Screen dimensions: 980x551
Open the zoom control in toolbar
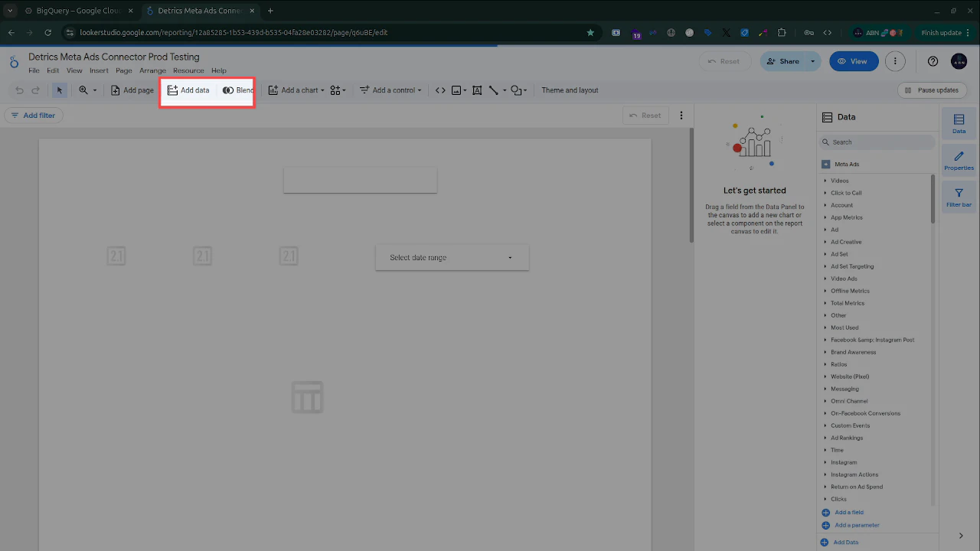pyautogui.click(x=87, y=90)
